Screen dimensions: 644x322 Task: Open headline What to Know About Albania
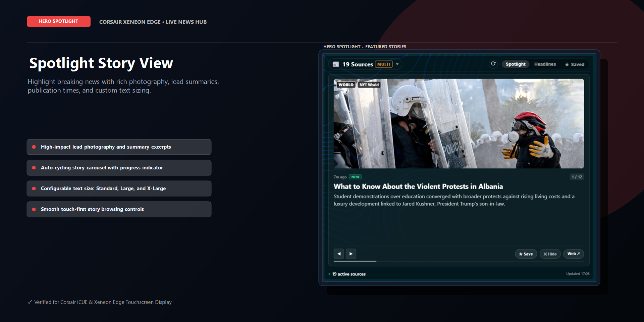tap(418, 186)
